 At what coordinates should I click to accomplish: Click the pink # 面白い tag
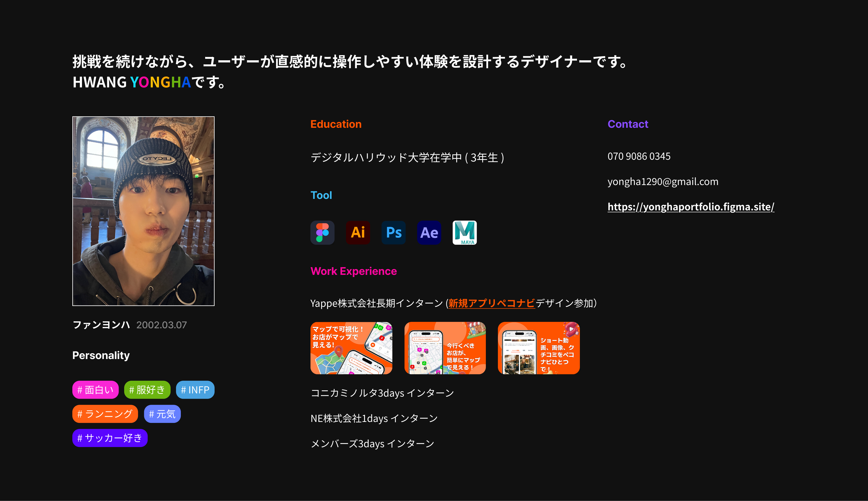[x=95, y=390]
